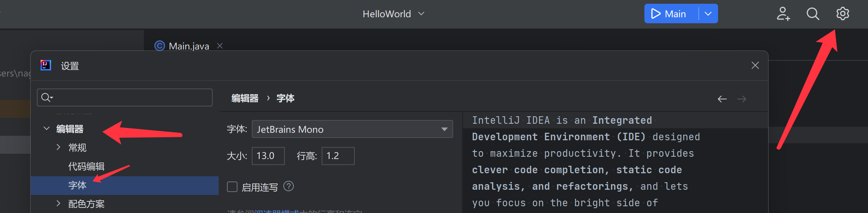Click preview text 'clever code completion, static code'
This screenshot has height=213, width=868.
577,170
